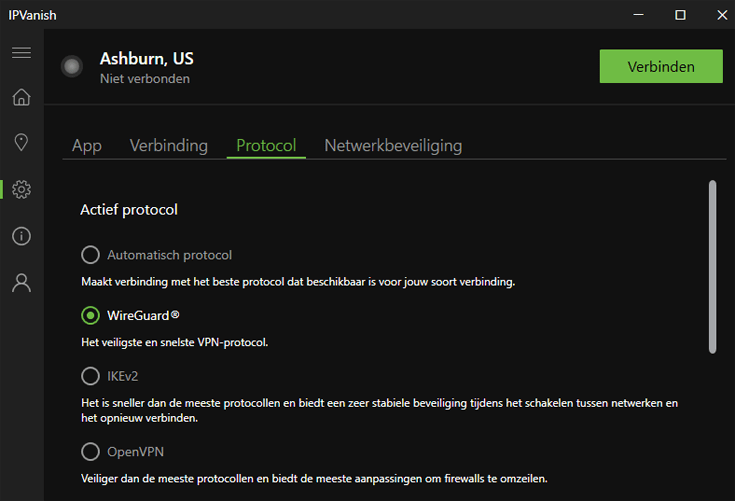This screenshot has width=735, height=501.
Task: Click the green Verbinden button
Action: (x=661, y=67)
